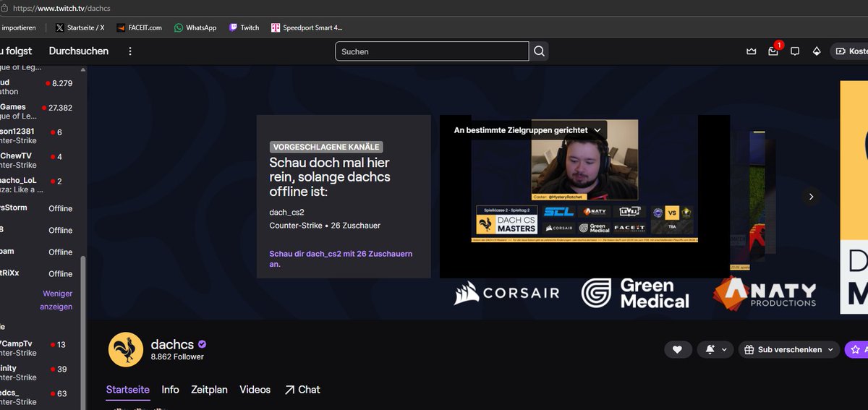
Task: Click the CORSAIR sponsor logo
Action: [506, 293]
